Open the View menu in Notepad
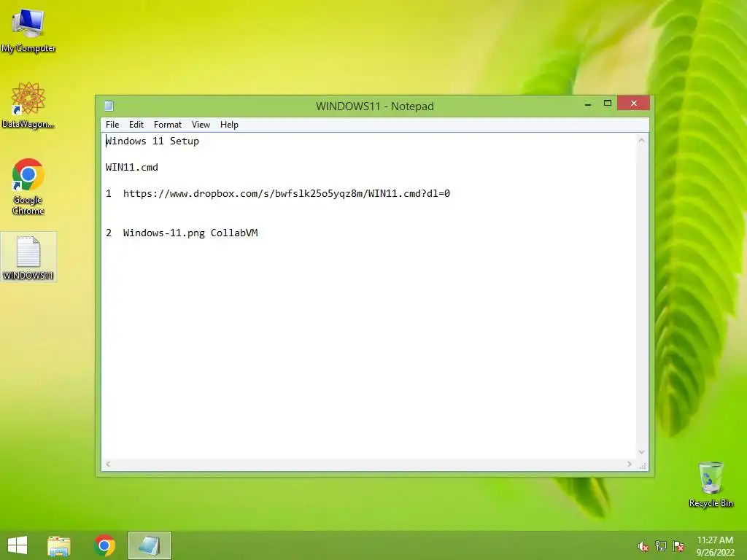Image resolution: width=747 pixels, height=560 pixels. click(201, 124)
